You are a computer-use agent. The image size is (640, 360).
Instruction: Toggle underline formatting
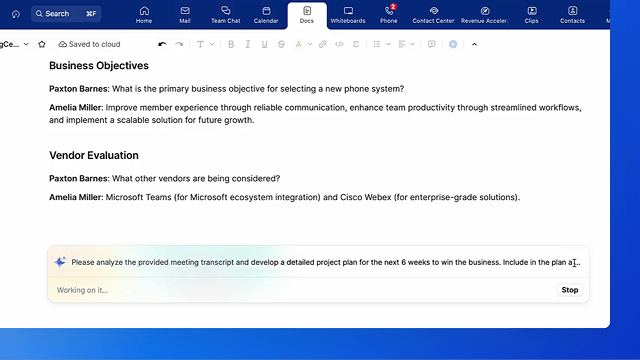[x=264, y=44]
